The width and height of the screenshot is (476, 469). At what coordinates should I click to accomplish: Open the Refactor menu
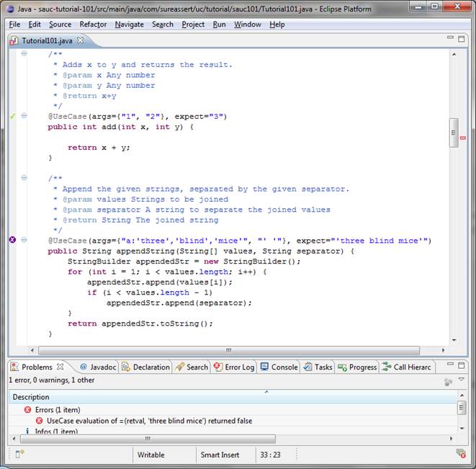(x=93, y=24)
